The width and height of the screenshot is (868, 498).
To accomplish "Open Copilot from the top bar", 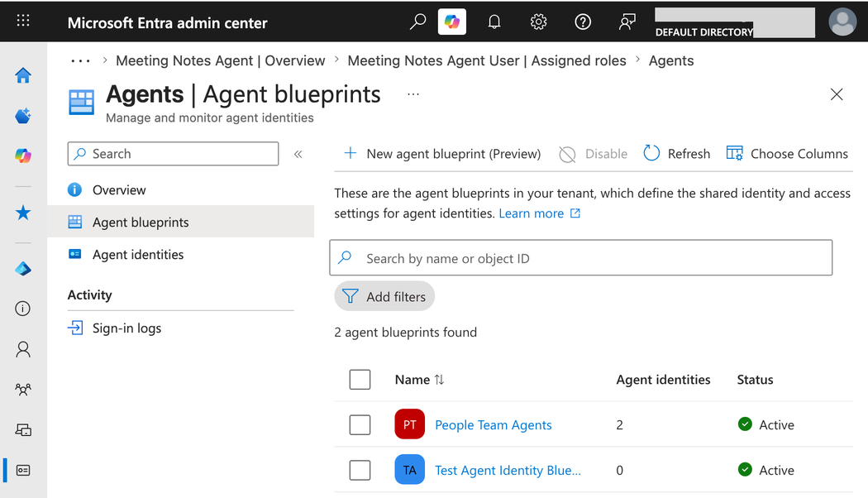I will point(451,22).
